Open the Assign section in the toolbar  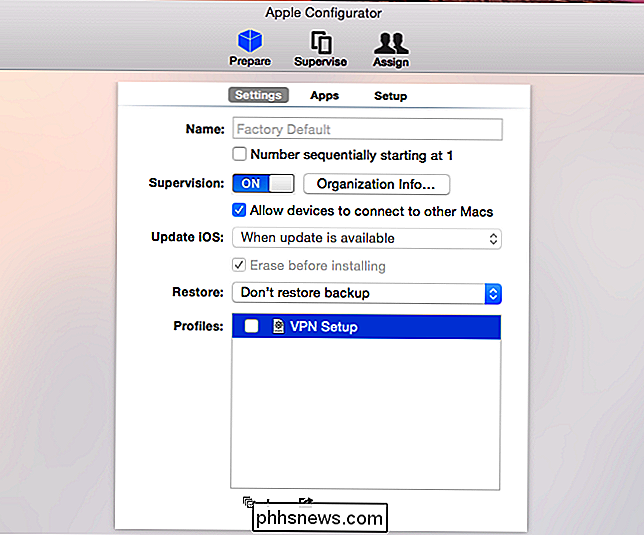coord(391,49)
